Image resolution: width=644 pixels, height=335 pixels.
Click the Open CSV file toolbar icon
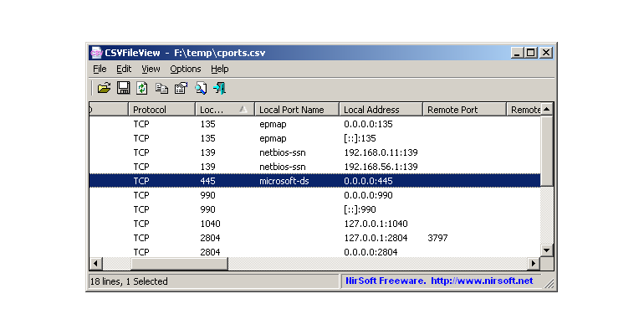104,88
